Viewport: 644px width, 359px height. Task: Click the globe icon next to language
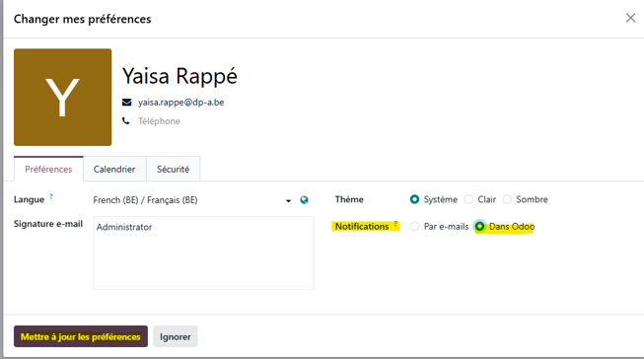304,200
